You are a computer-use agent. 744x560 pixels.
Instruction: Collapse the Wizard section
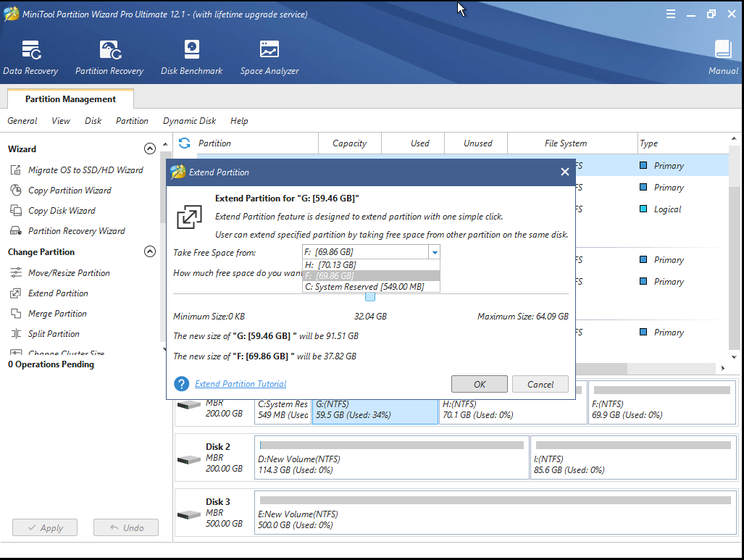[150, 148]
